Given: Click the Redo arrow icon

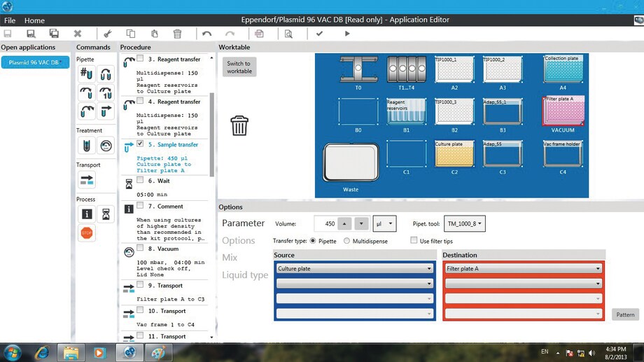Looking at the screenshot, I should pyautogui.click(x=230, y=34).
